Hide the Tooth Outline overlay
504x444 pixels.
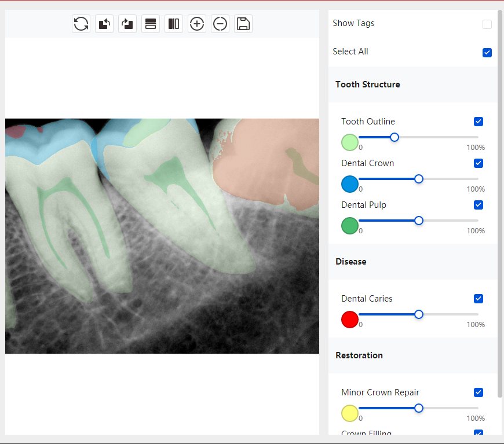coord(478,122)
